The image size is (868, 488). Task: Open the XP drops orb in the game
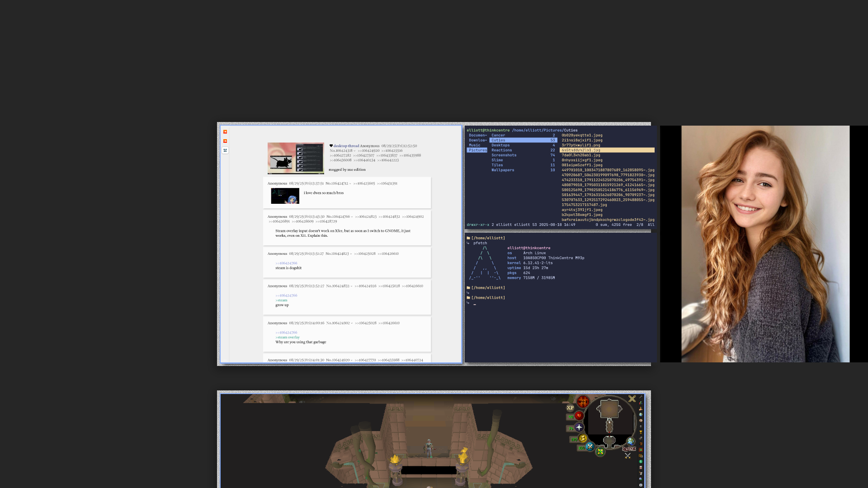[570, 408]
